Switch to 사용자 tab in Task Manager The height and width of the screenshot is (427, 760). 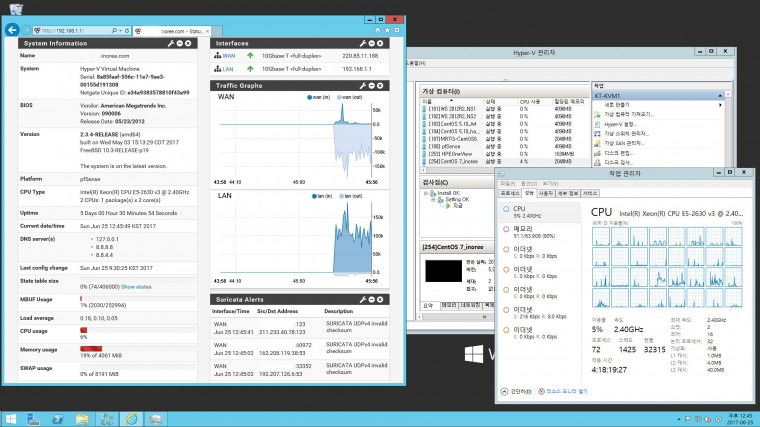tap(545, 193)
